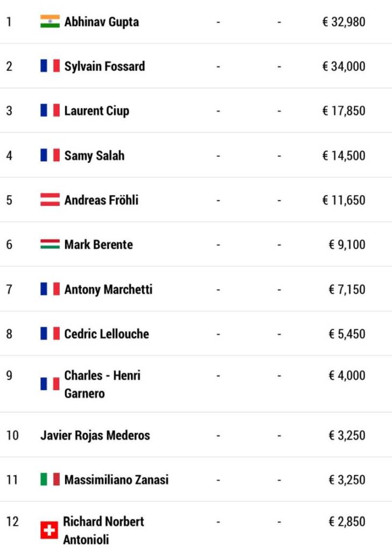Image resolution: width=392 pixels, height=552 pixels.
Task: Click the € 11,650 prize amount
Action: pos(344,200)
